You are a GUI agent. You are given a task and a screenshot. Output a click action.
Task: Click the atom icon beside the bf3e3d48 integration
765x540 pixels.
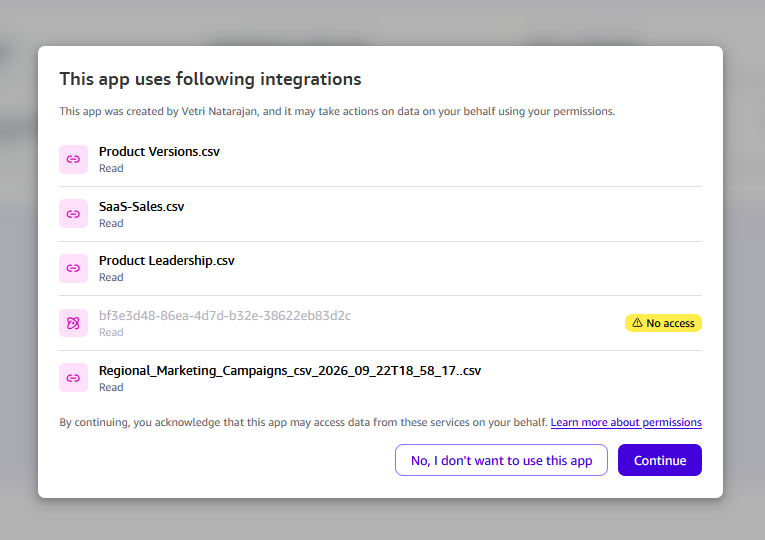[x=73, y=323]
